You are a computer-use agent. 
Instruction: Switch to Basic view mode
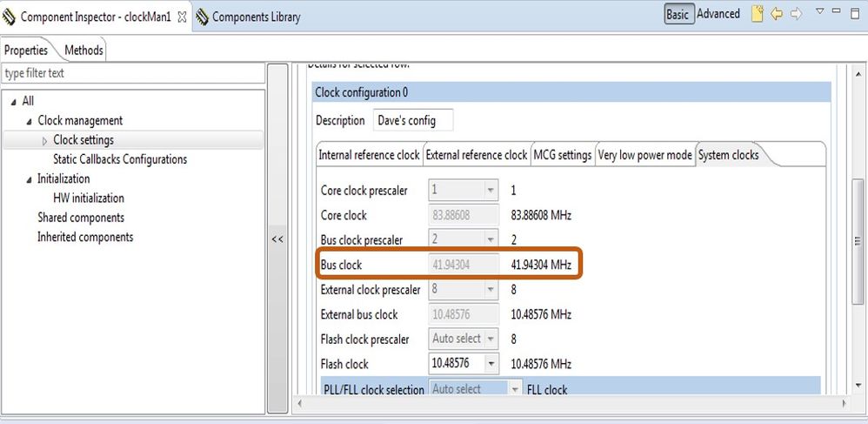pyautogui.click(x=678, y=14)
